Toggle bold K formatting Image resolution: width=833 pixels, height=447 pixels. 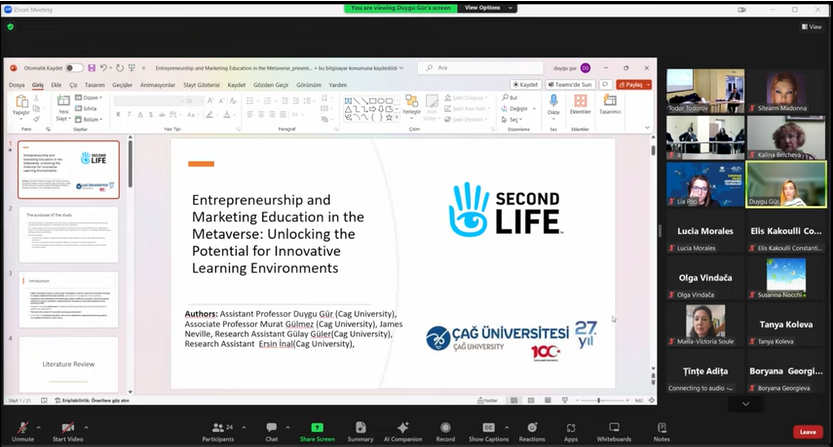point(118,114)
